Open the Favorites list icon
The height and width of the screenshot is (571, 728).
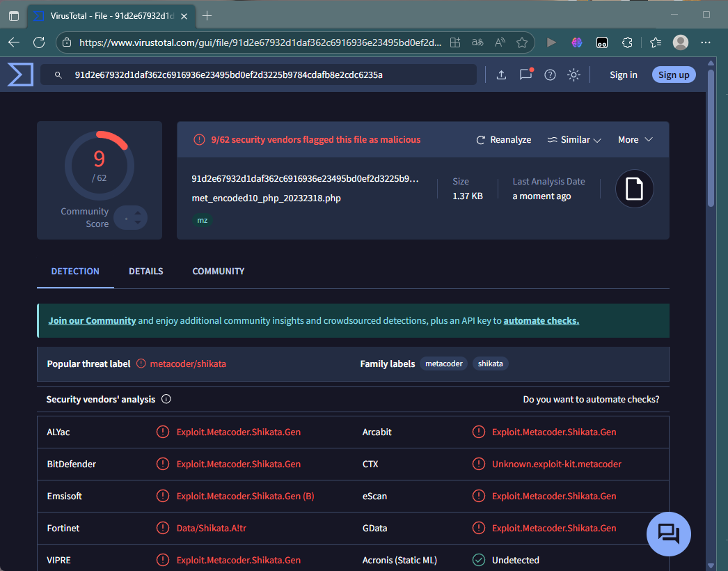tap(656, 42)
